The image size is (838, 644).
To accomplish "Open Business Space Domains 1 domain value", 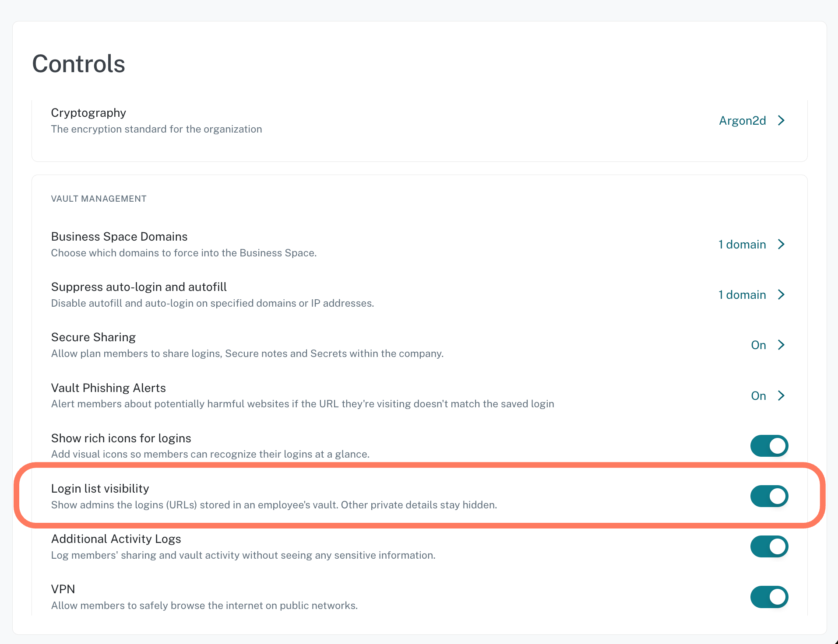I will pos(742,245).
